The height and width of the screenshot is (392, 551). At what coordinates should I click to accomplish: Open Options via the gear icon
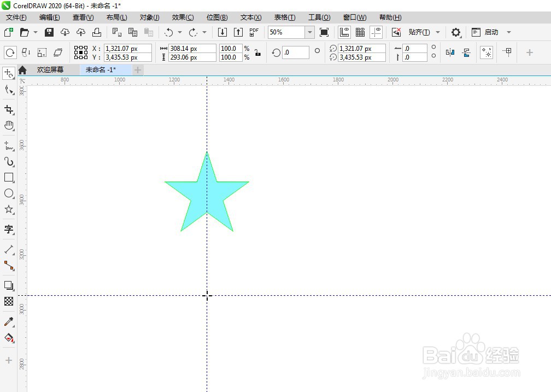pos(456,32)
